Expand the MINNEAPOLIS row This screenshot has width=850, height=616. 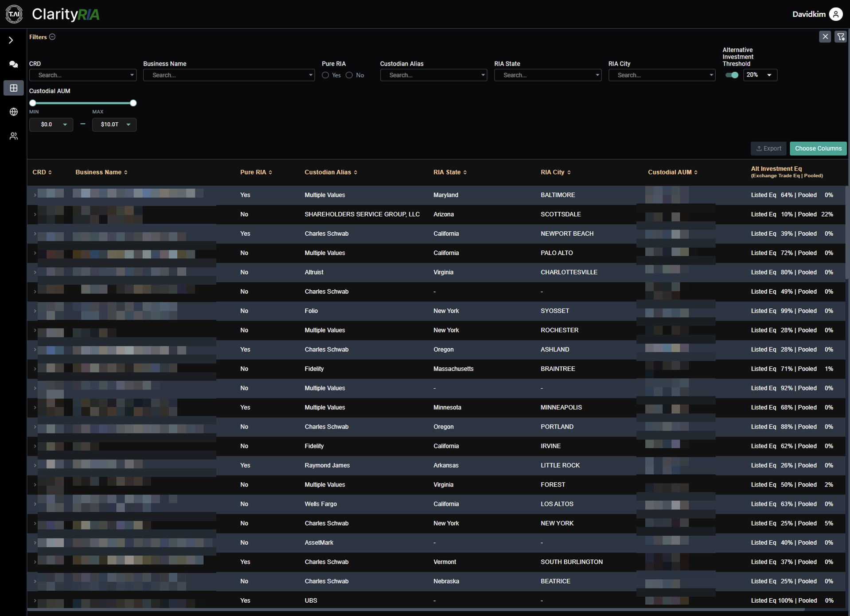pos(35,408)
